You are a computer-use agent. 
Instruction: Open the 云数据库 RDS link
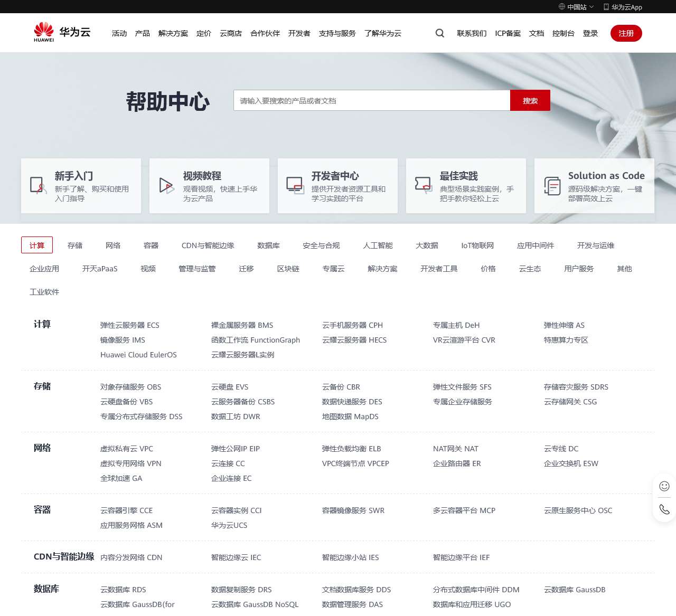click(x=123, y=590)
